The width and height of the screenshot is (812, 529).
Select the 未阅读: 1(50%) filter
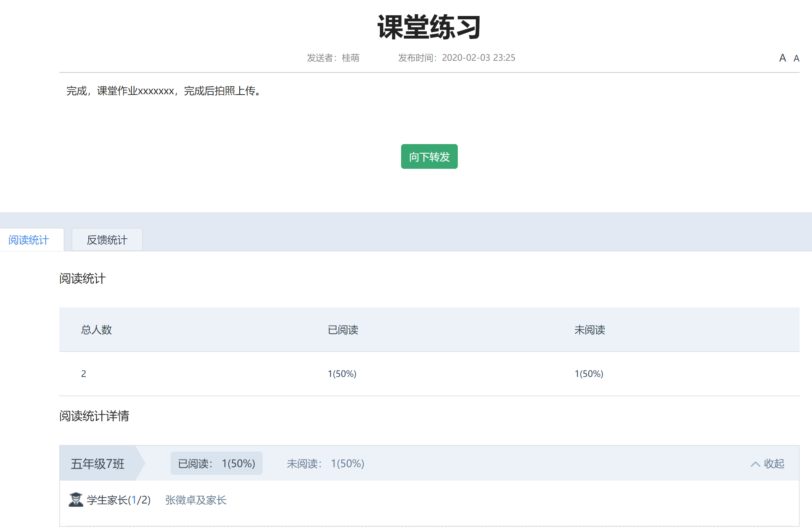[x=325, y=464]
